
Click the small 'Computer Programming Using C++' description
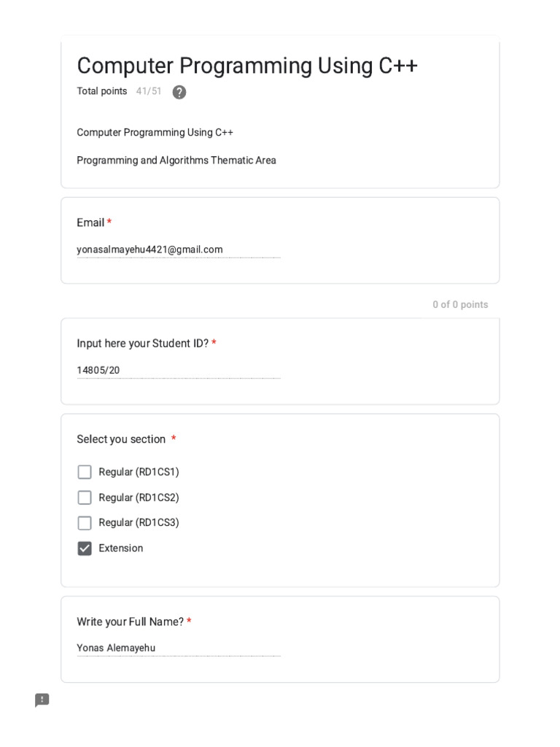[155, 132]
